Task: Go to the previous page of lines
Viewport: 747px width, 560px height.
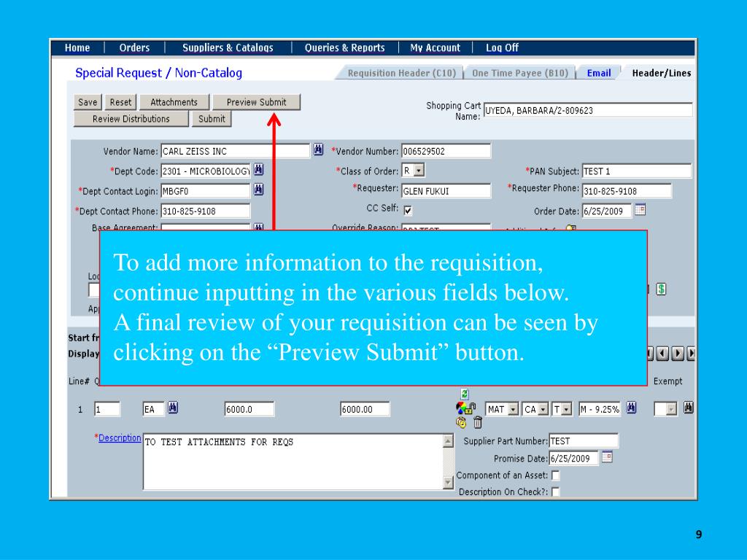Action: pyautogui.click(x=662, y=354)
